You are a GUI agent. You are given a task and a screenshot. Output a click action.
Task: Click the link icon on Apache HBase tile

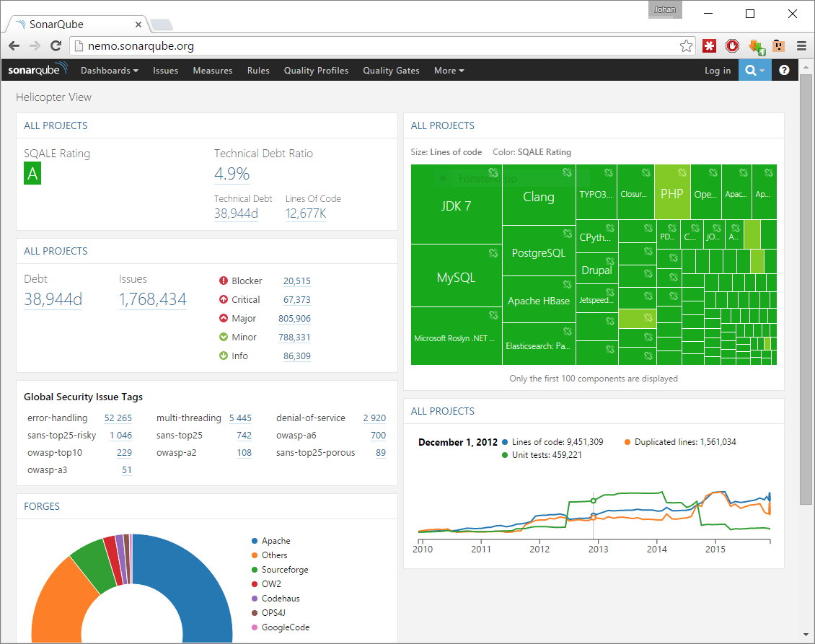(567, 284)
